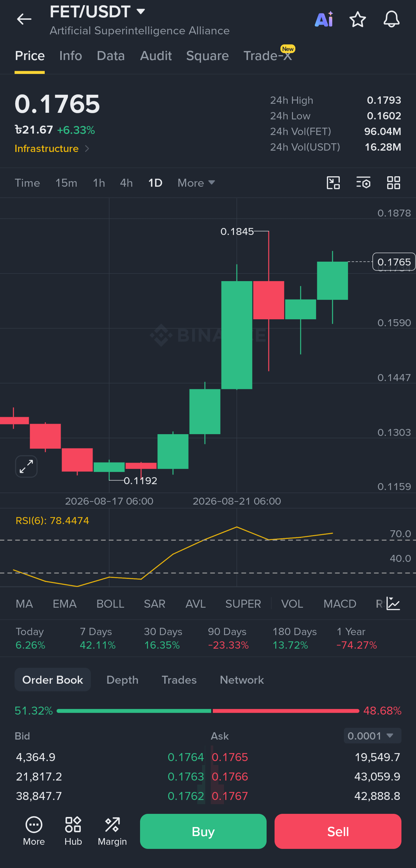The height and width of the screenshot is (868, 416).
Task: Click the 1 Year -74.27% performance
Action: (x=356, y=638)
